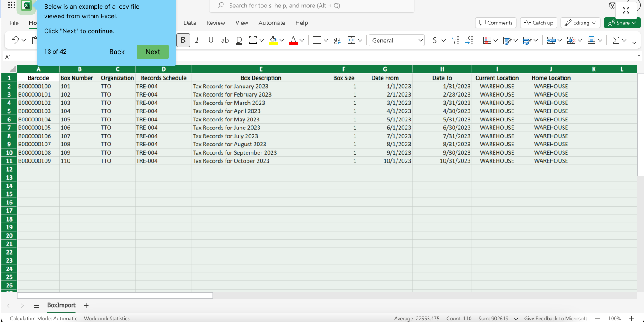Click the Merge cells icon
Screen dimensions: 644x322
(x=351, y=40)
